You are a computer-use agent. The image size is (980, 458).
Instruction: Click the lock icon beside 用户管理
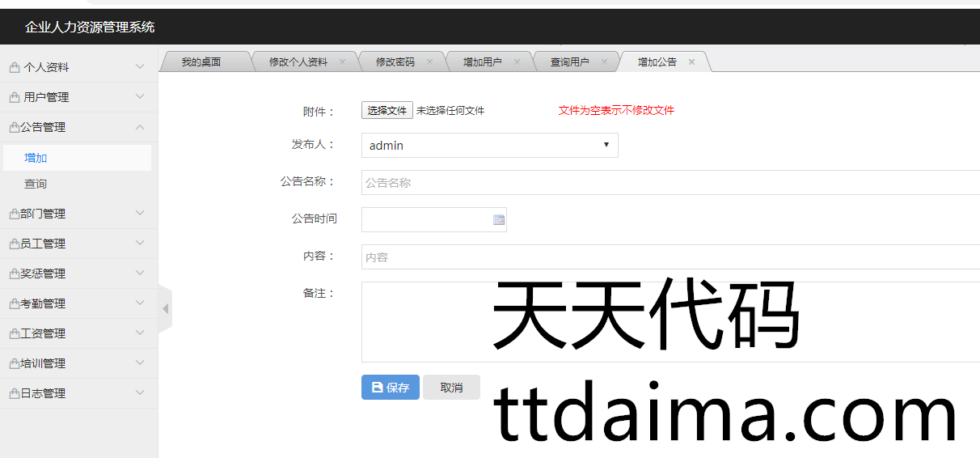tap(15, 98)
